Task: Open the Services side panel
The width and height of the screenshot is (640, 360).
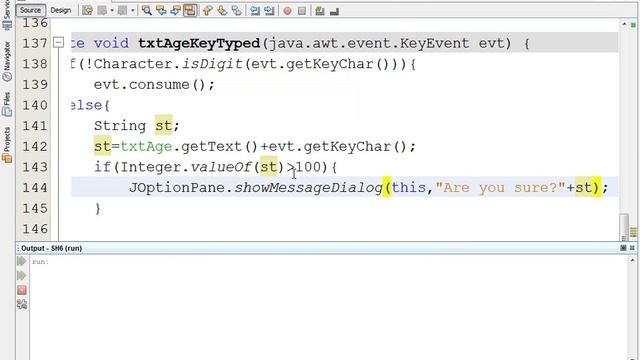Action: pos(7,15)
